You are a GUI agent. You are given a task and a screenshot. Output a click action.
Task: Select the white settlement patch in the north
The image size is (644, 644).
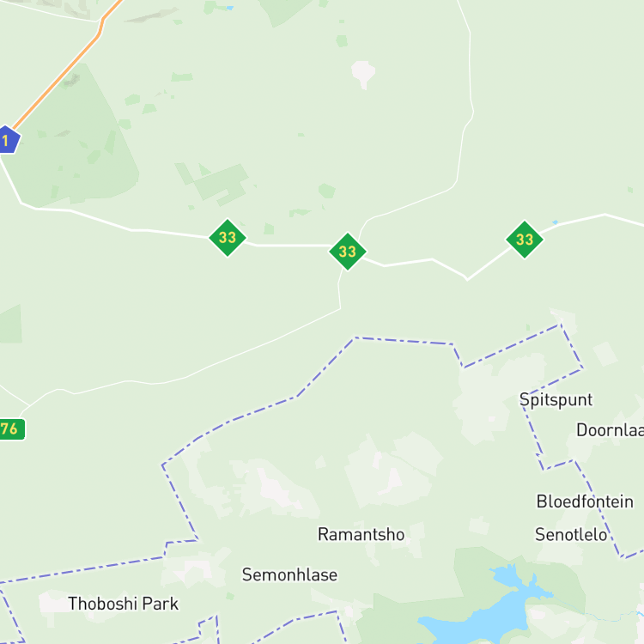pyautogui.click(x=363, y=73)
